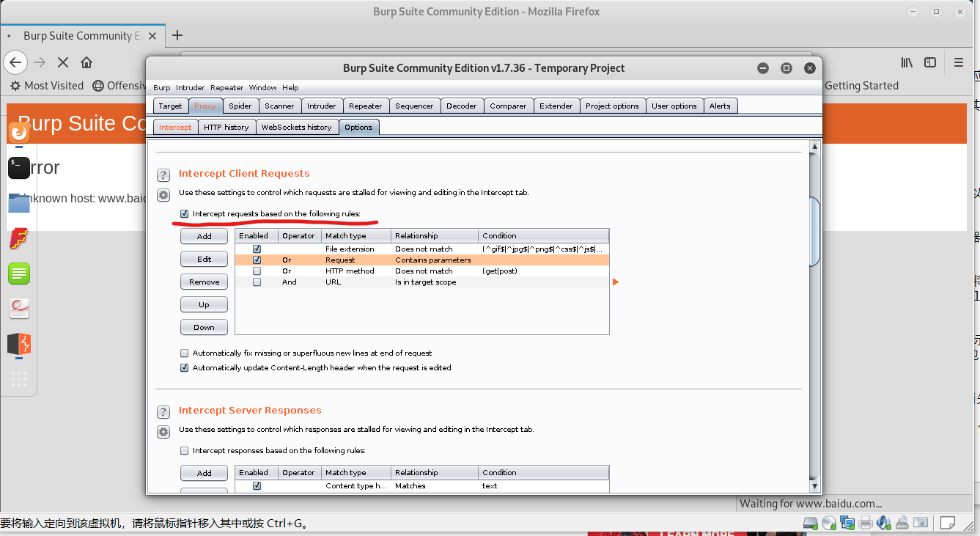Open the WebSockets history sub-tab
Screen dimensions: 980x536
point(297,128)
